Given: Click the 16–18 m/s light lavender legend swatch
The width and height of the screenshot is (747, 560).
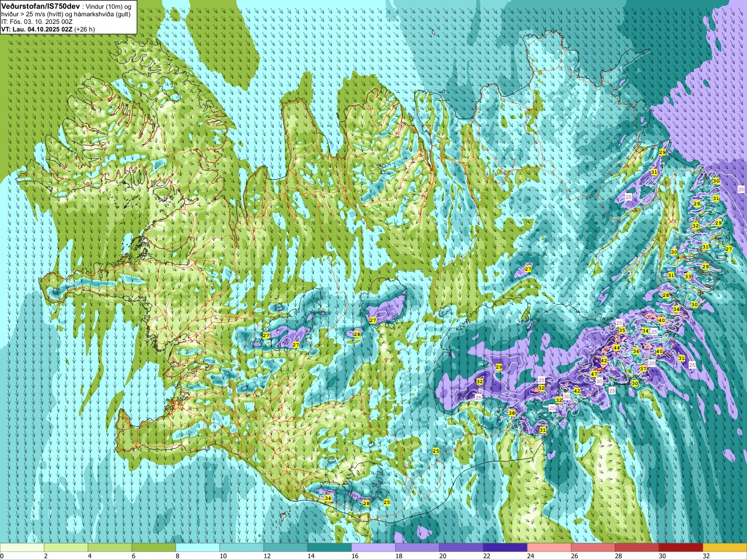Looking at the screenshot, I should coord(373,548).
